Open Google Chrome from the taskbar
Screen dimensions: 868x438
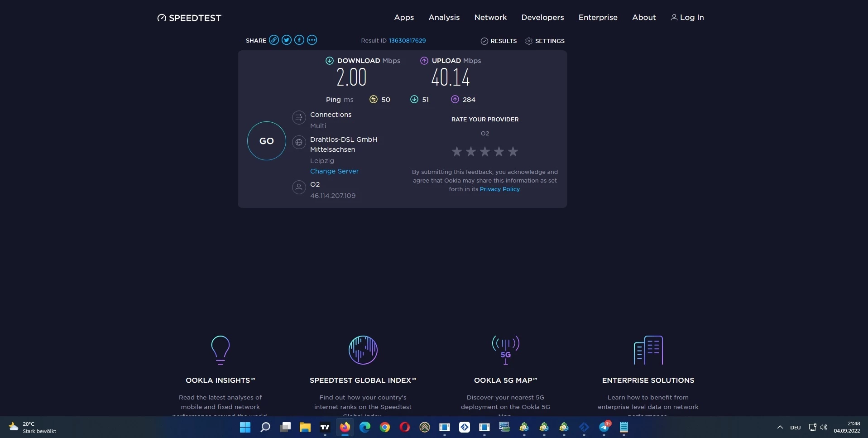(385, 427)
